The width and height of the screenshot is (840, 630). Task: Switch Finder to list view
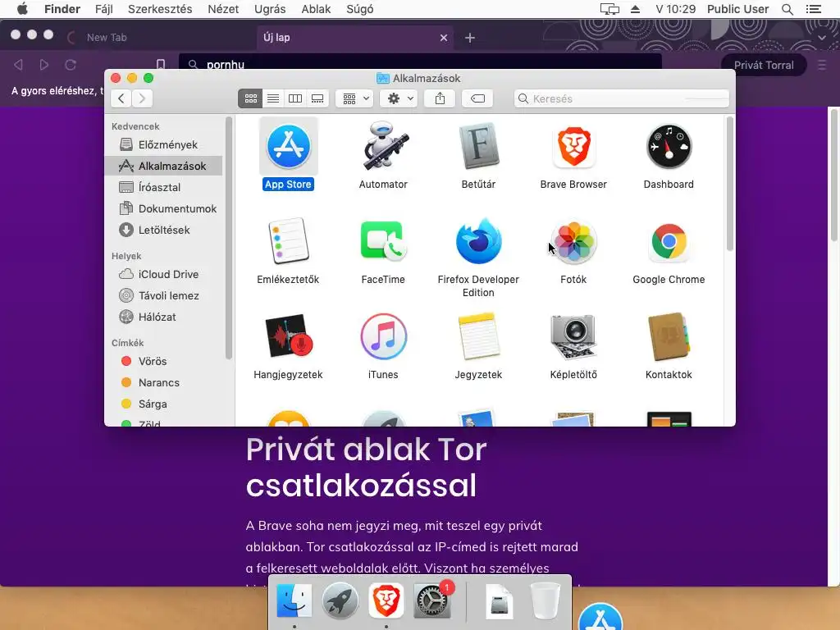(x=273, y=98)
